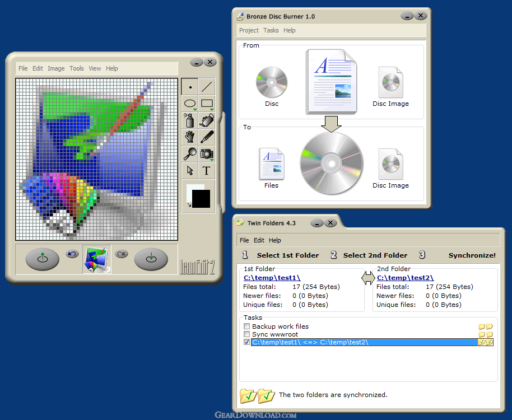Click the upload arrow round button

43,259
